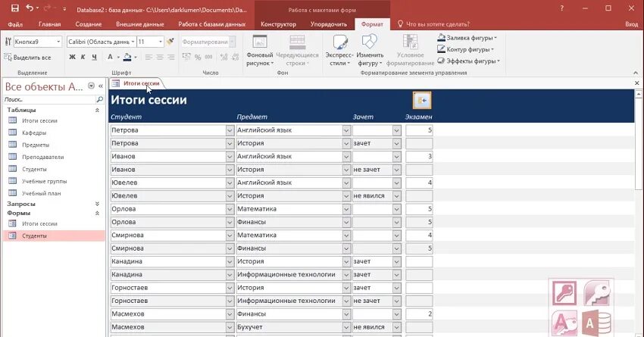
Task: Open Предметы table in navigation pane
Action: point(36,145)
